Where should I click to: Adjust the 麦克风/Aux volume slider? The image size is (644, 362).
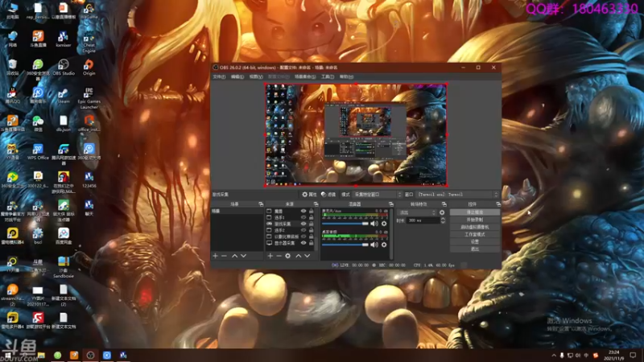[345, 224]
